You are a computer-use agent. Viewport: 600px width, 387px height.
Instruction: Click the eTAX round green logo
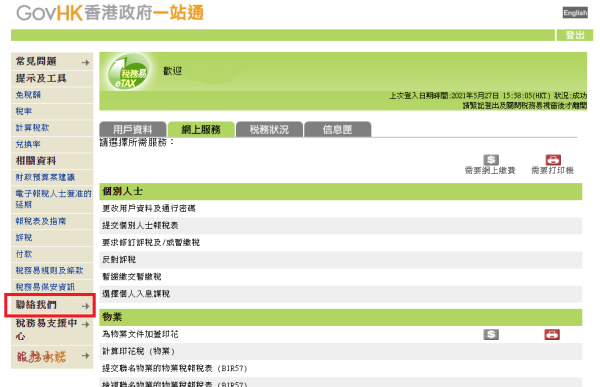(x=128, y=72)
